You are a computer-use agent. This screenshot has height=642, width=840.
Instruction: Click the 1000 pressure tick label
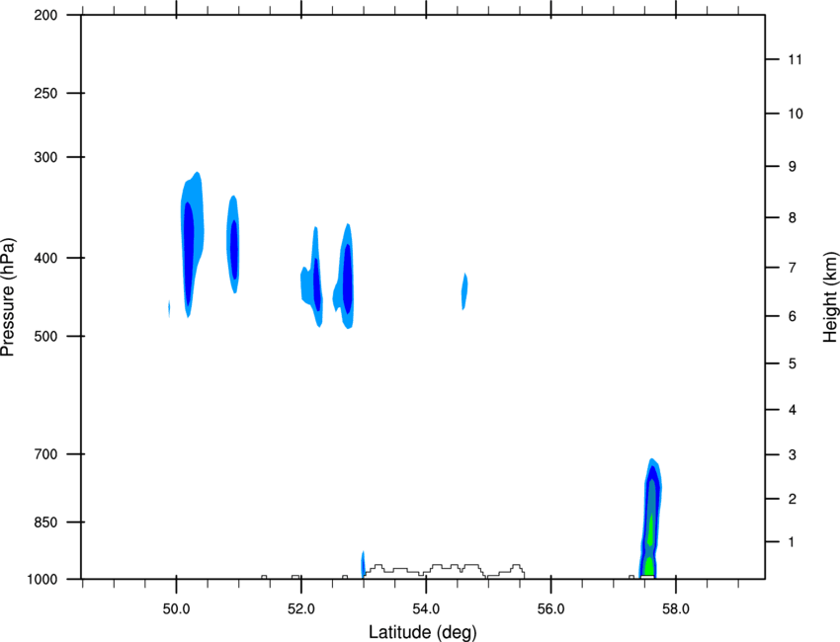point(42,580)
